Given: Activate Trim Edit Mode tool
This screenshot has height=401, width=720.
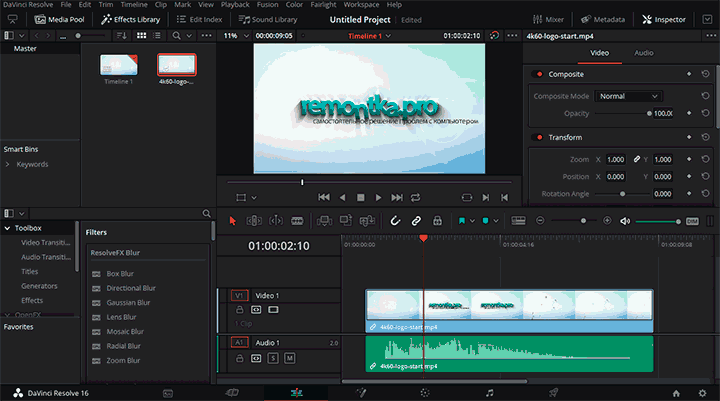Looking at the screenshot, I should 254,221.
